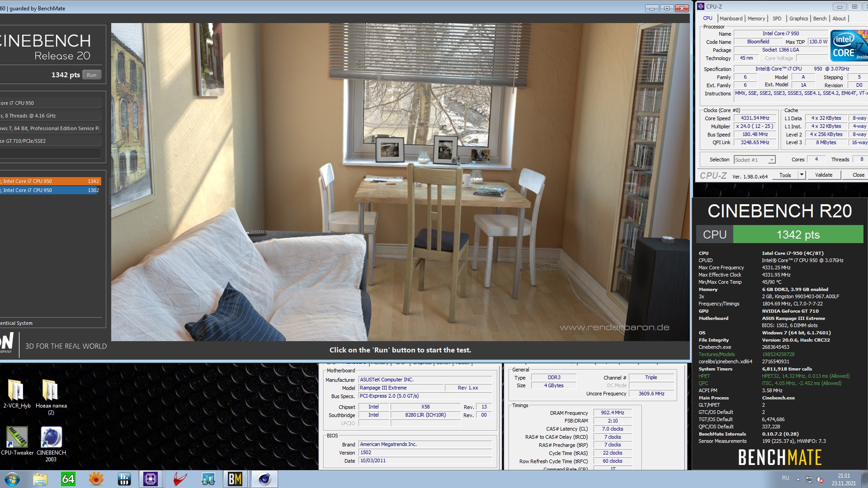Click the Max TDP 130.0 W value

818,42
